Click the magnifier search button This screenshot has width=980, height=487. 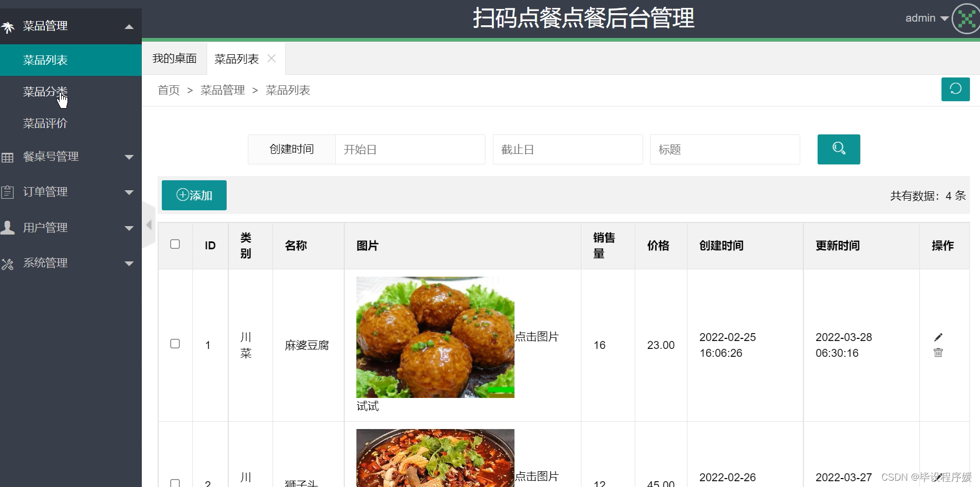[838, 149]
